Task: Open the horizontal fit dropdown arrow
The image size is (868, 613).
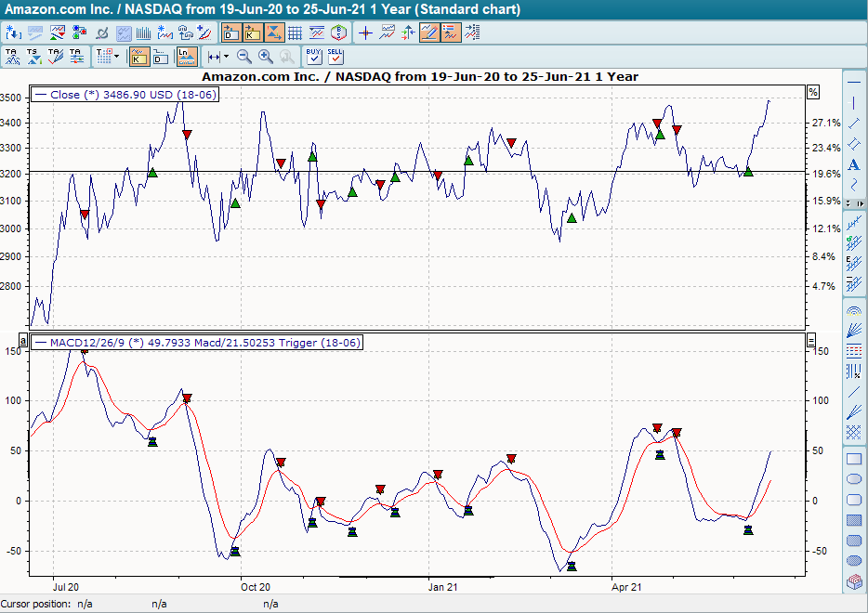Action: point(225,56)
